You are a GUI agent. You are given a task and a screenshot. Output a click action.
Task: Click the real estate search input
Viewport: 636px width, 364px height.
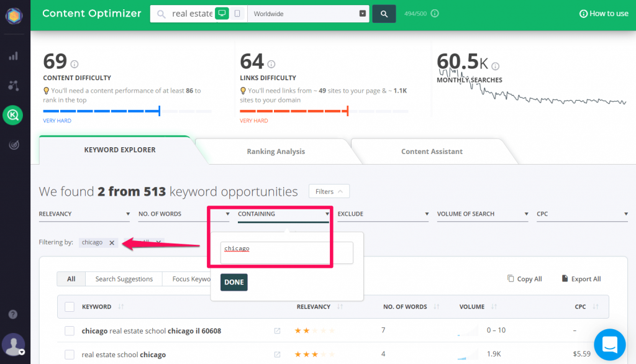click(193, 14)
